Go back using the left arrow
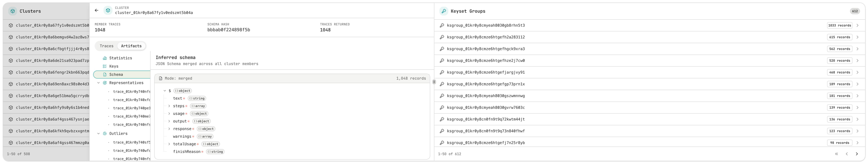Screen dimensions: 868x164 (96, 10)
